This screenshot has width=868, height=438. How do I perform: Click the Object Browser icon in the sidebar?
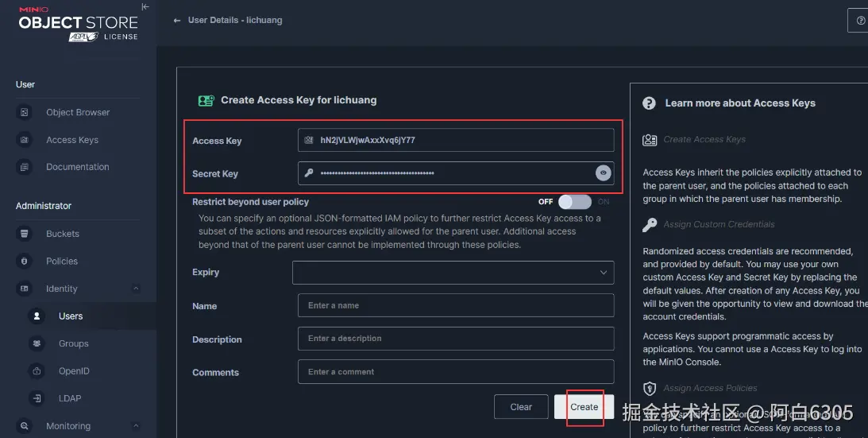[x=25, y=113]
